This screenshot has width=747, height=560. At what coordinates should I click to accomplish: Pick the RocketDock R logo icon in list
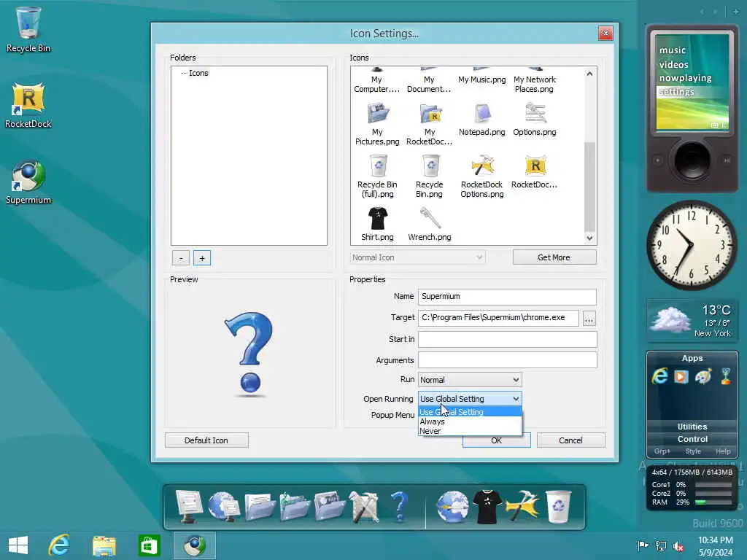[x=535, y=172]
